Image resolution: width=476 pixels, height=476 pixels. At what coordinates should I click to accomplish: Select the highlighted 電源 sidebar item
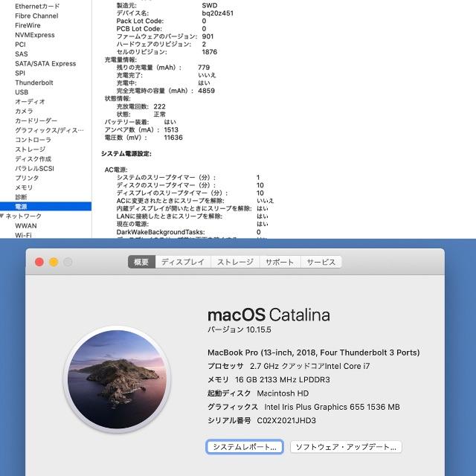point(45,207)
